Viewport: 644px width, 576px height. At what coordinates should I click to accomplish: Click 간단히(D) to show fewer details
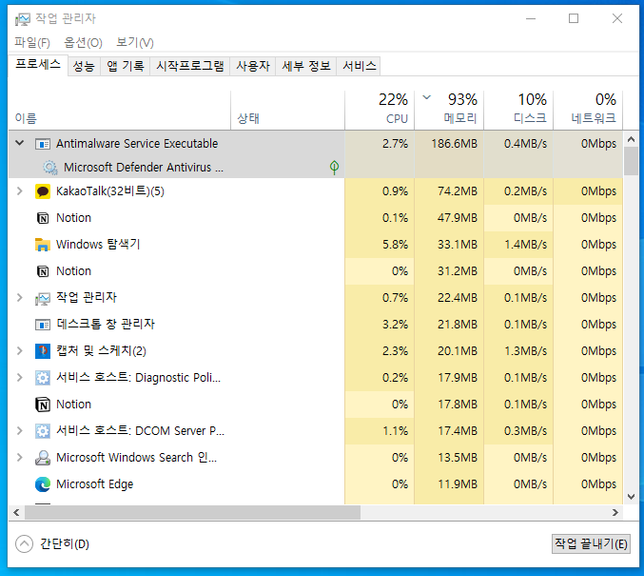(x=53, y=544)
